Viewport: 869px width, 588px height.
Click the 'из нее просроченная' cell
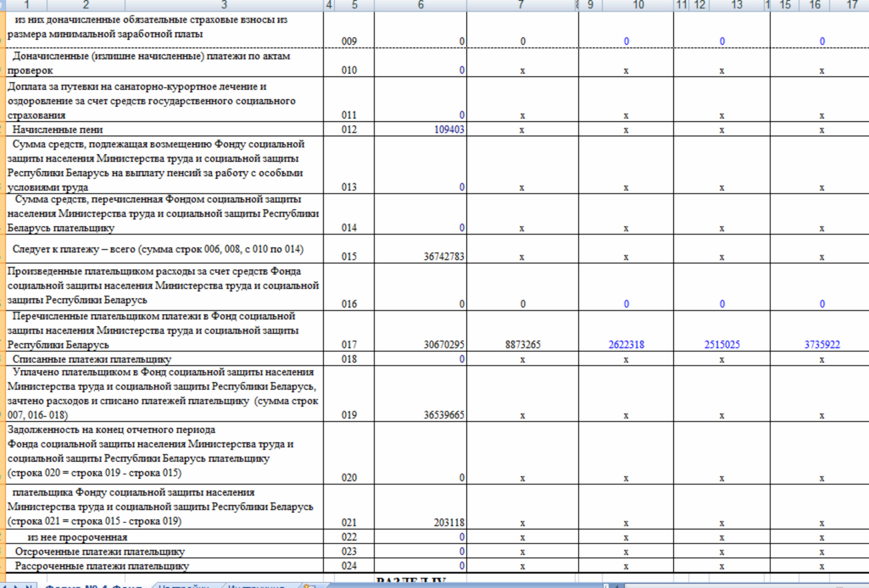[x=164, y=537]
